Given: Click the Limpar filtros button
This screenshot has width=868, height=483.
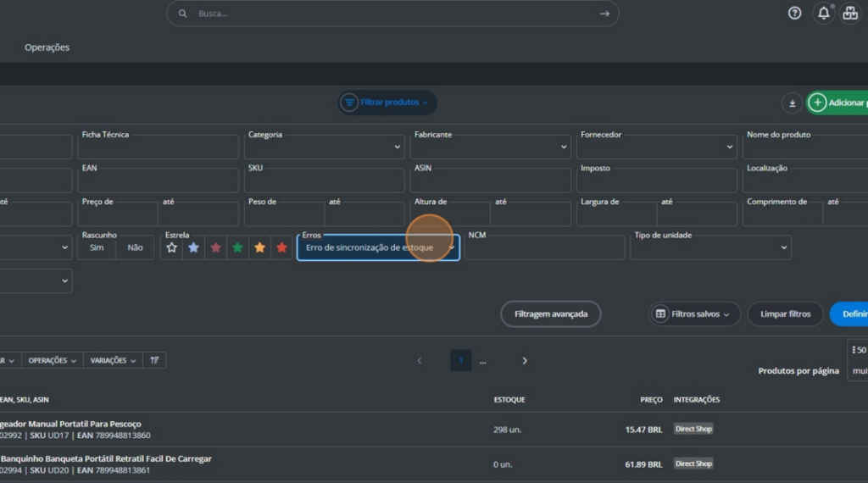Looking at the screenshot, I should pyautogui.click(x=785, y=314).
